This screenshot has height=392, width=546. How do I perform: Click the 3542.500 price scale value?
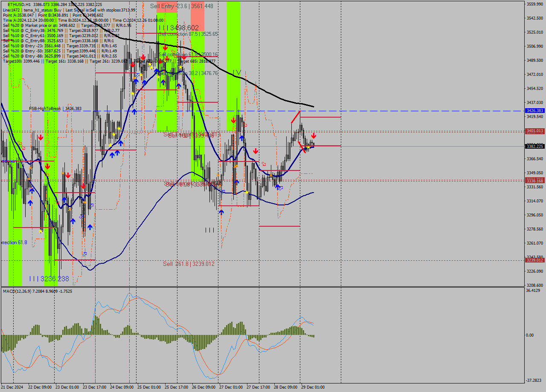[534, 18]
